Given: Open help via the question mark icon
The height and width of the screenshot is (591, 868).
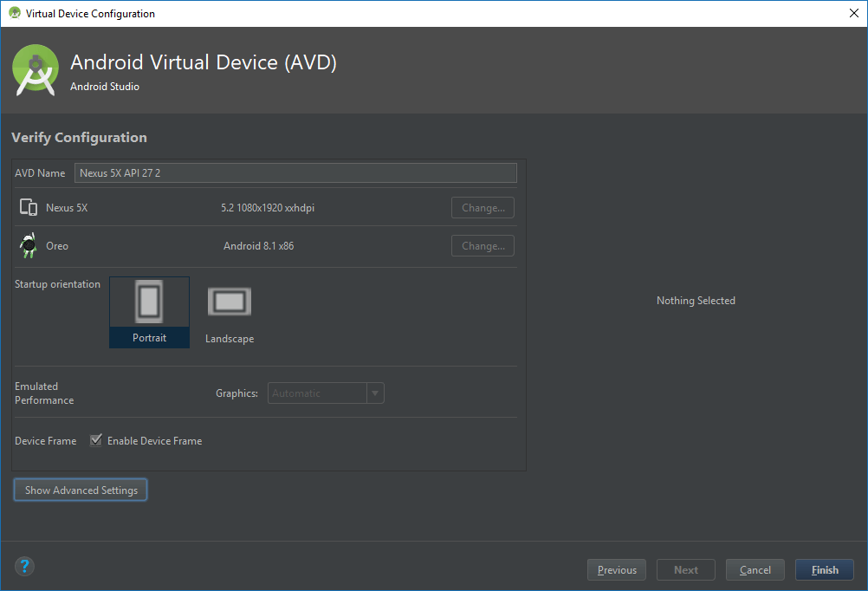Looking at the screenshot, I should pyautogui.click(x=24, y=566).
